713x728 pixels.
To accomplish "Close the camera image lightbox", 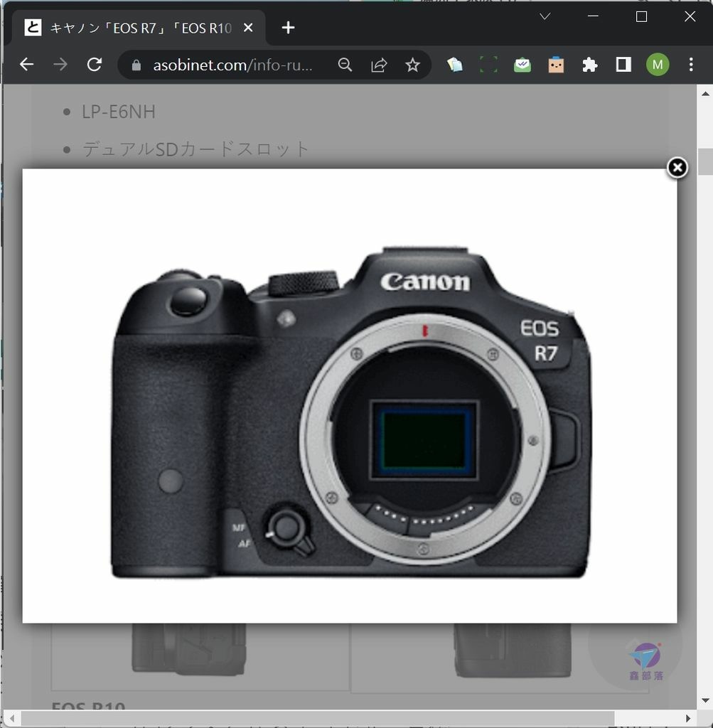I will [677, 168].
